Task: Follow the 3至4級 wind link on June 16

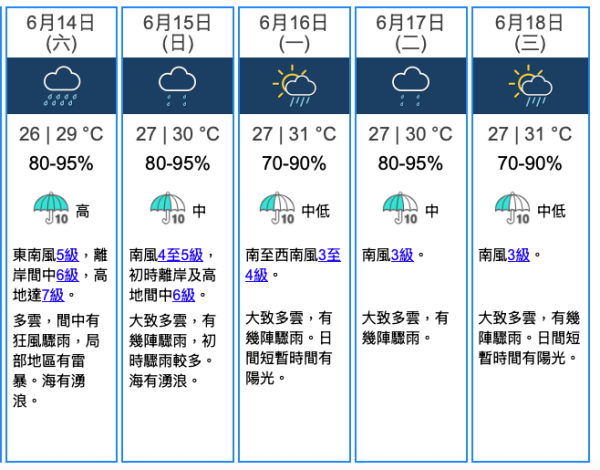Action: pyautogui.click(x=293, y=265)
